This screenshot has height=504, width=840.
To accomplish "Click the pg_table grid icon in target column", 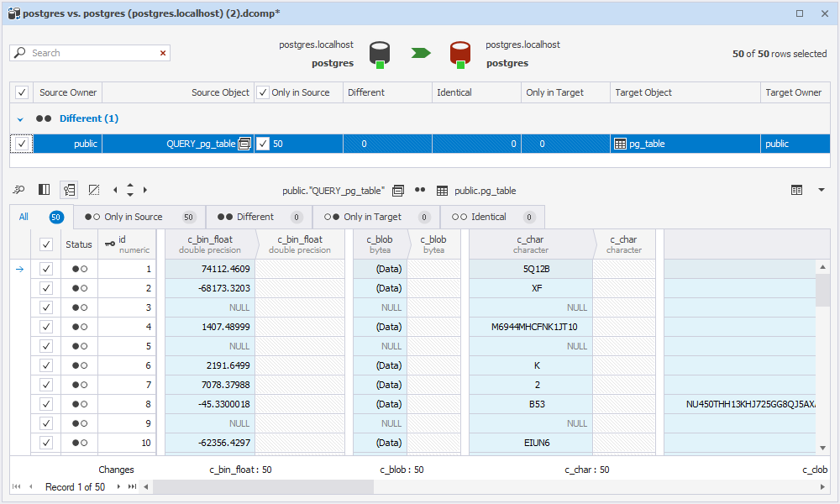I will 620,144.
